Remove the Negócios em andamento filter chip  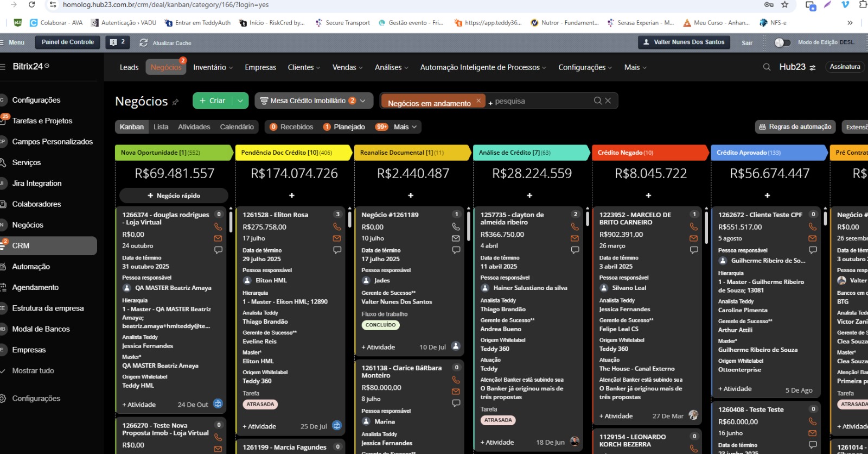click(478, 100)
